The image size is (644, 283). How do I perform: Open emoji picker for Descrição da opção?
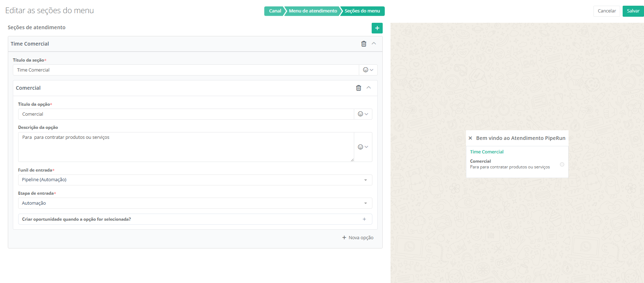(x=363, y=147)
